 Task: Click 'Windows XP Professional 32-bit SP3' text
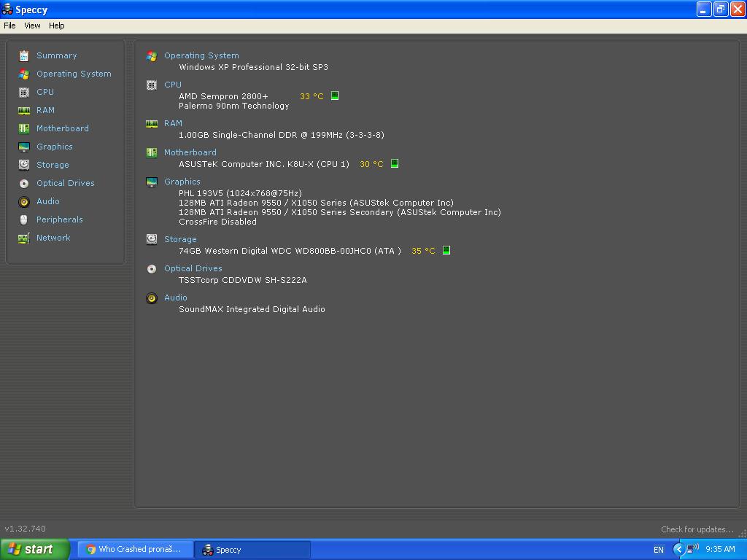click(253, 67)
